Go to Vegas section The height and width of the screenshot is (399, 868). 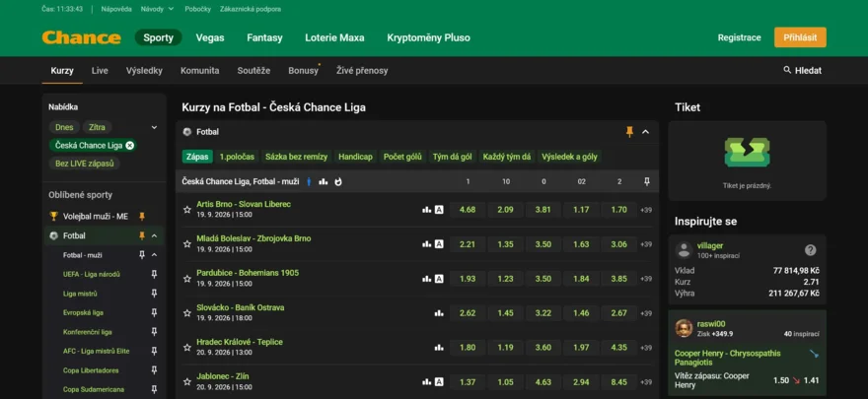pyautogui.click(x=210, y=37)
